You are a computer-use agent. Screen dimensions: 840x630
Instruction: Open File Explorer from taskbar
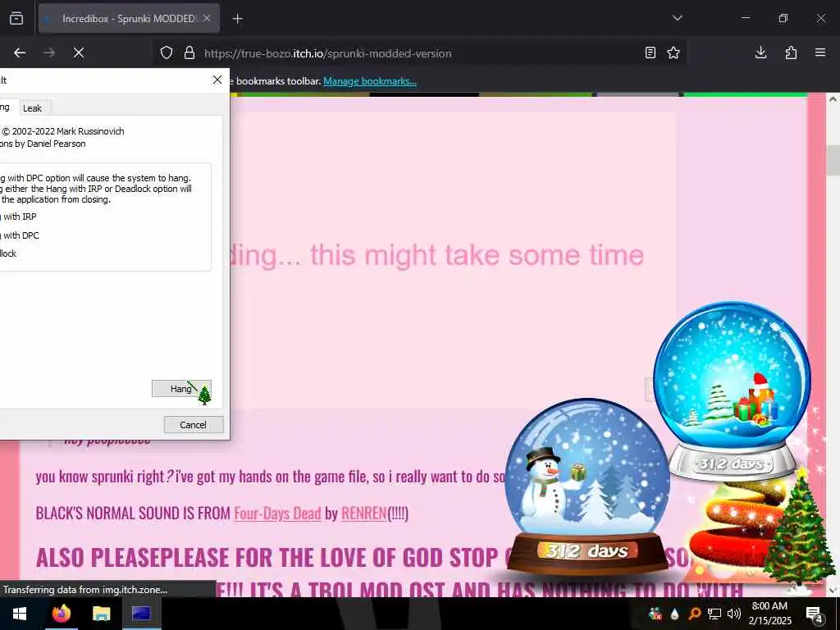(x=101, y=614)
